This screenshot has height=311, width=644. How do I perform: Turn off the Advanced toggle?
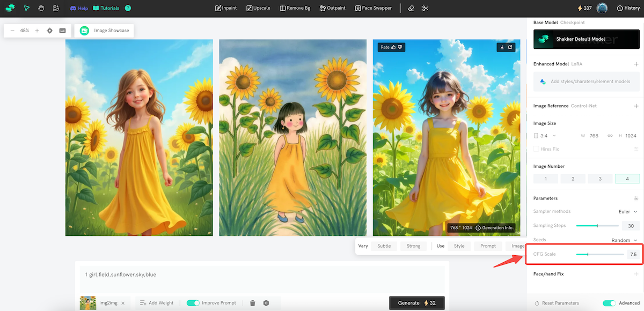(609, 303)
